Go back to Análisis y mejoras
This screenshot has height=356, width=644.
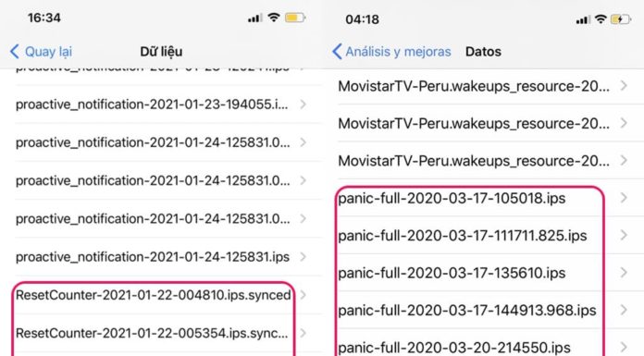(x=391, y=52)
